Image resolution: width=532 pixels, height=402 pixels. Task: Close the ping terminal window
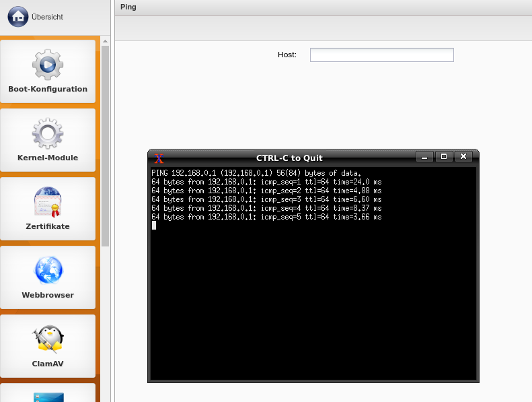463,157
